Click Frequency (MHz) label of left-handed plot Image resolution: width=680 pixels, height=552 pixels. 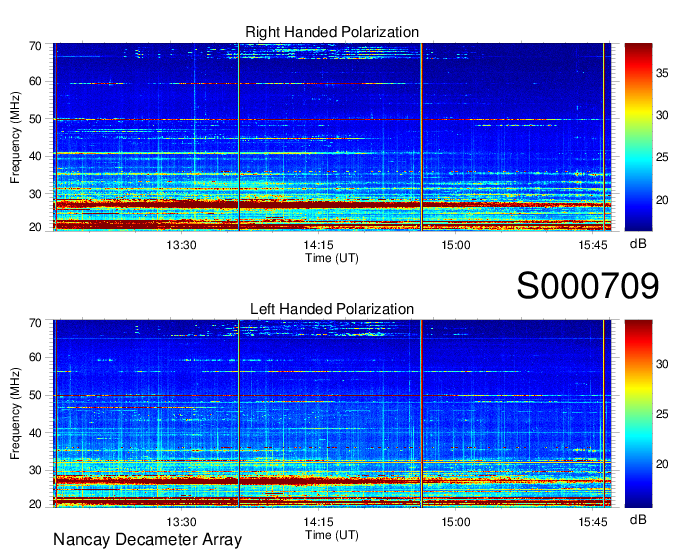15,414
